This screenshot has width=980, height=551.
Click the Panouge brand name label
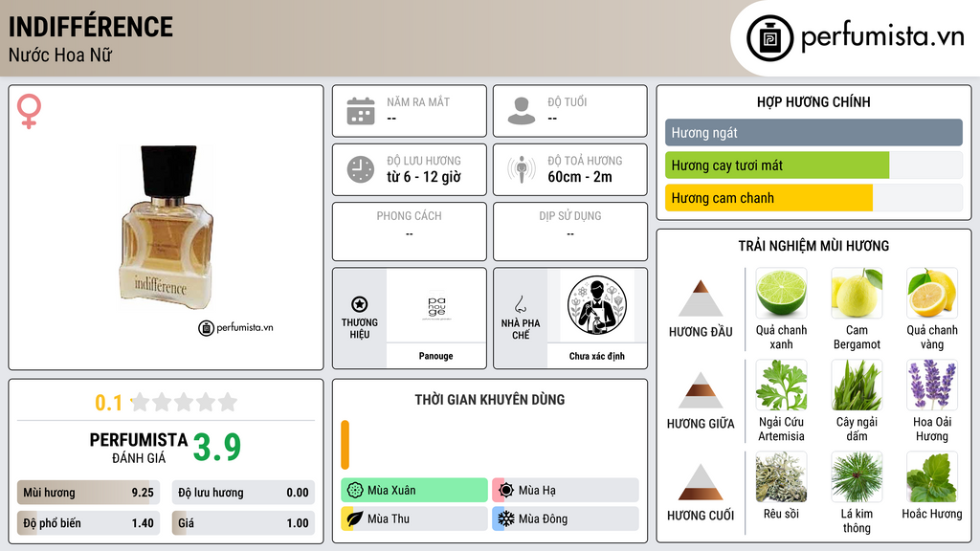pyautogui.click(x=436, y=356)
